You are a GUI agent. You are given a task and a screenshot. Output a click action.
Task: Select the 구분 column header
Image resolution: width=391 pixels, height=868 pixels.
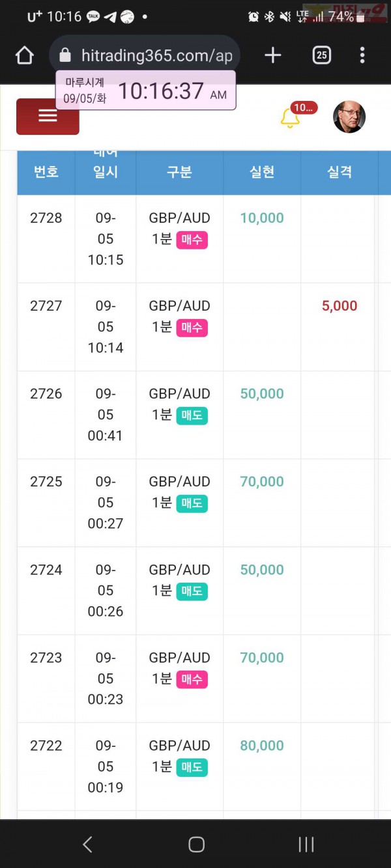point(179,172)
